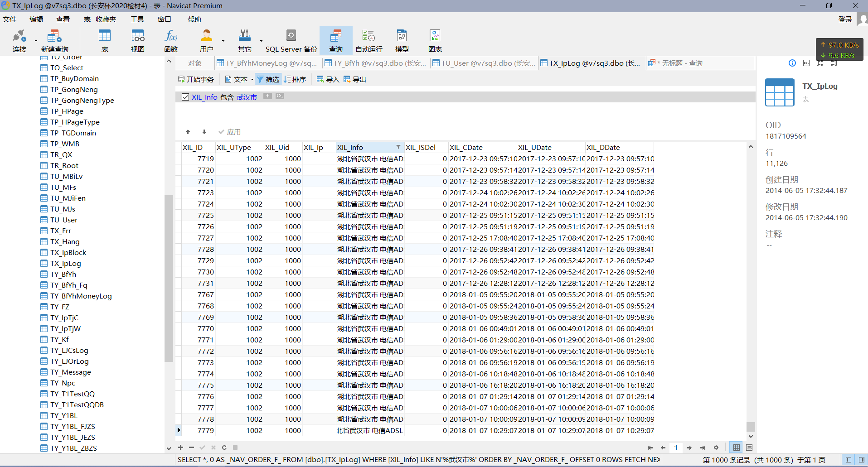Screen dimensions: 868x467
Task: Show the general info panel icon
Action: tap(792, 63)
